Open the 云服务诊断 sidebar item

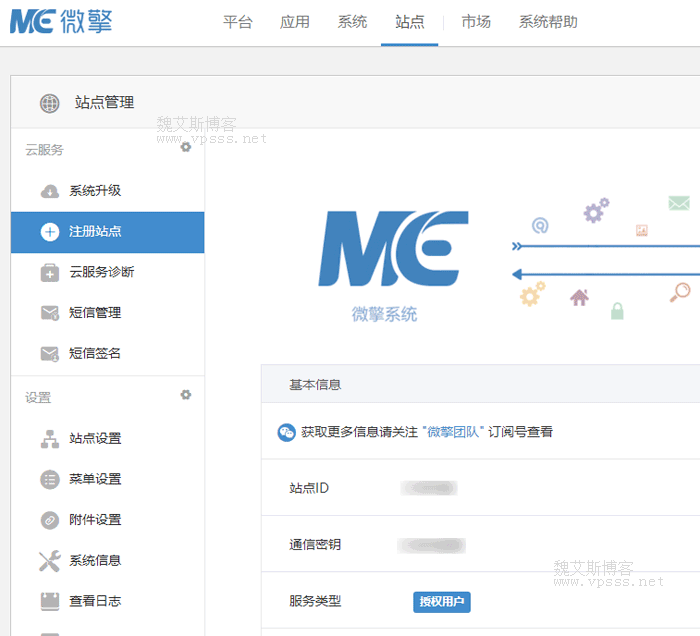[x=108, y=272]
